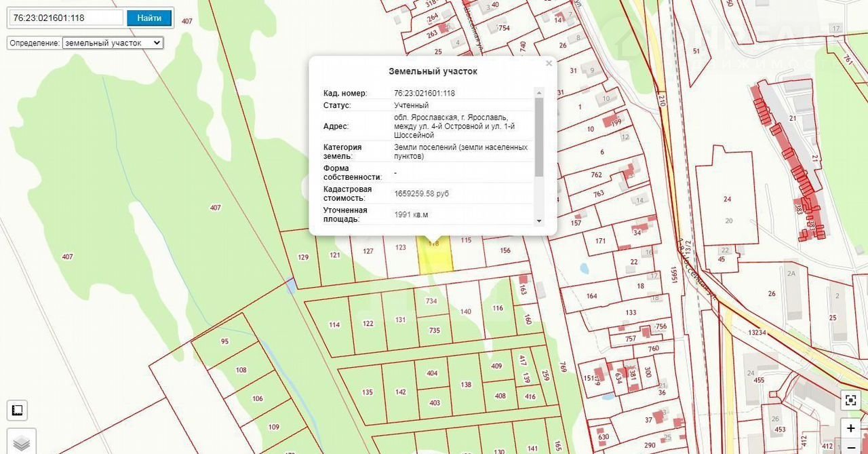Open the map layers panel
This screenshot has width=868, height=454.
[x=21, y=442]
